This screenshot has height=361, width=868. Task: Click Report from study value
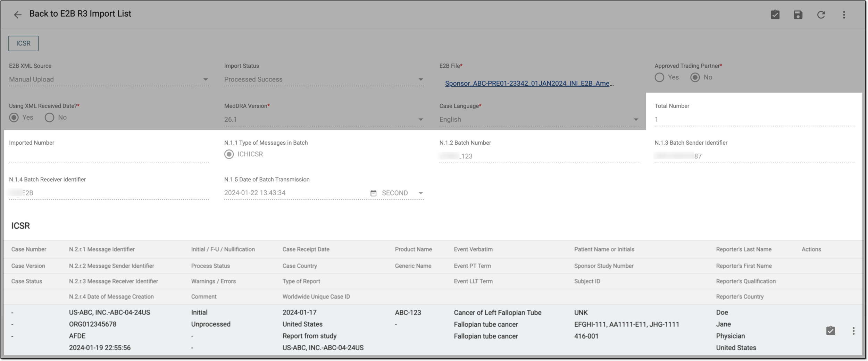click(309, 336)
